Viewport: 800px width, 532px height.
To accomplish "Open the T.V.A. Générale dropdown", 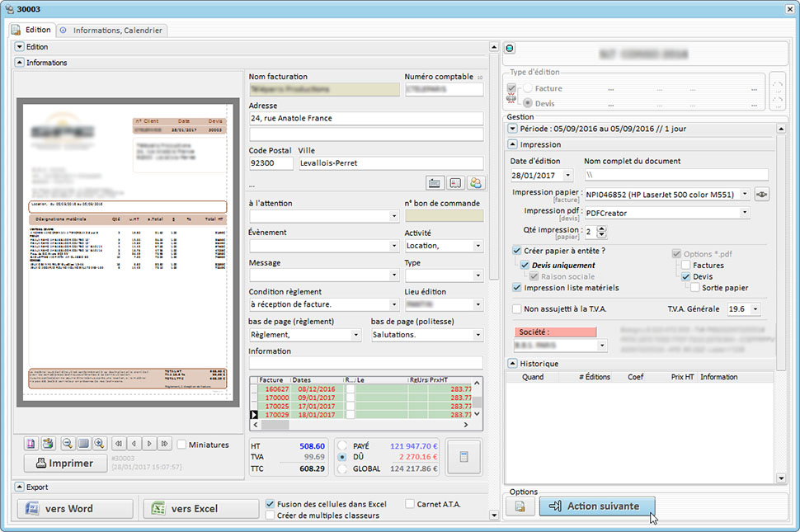I will [x=755, y=309].
